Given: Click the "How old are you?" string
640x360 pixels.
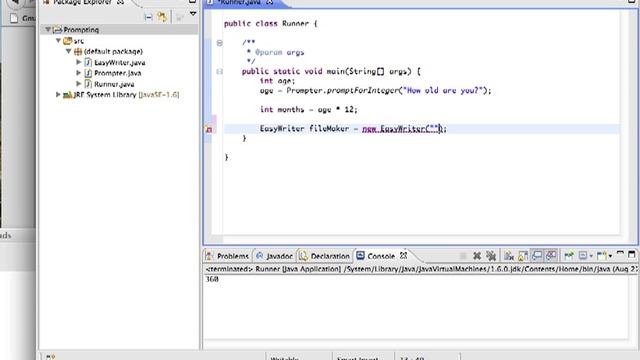Looking at the screenshot, I should [442, 91].
